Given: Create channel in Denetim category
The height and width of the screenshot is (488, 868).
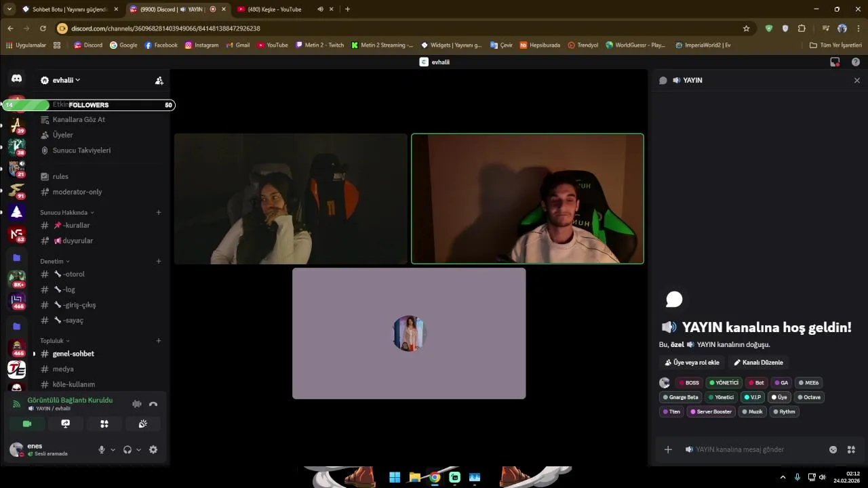Looking at the screenshot, I should pos(159,261).
